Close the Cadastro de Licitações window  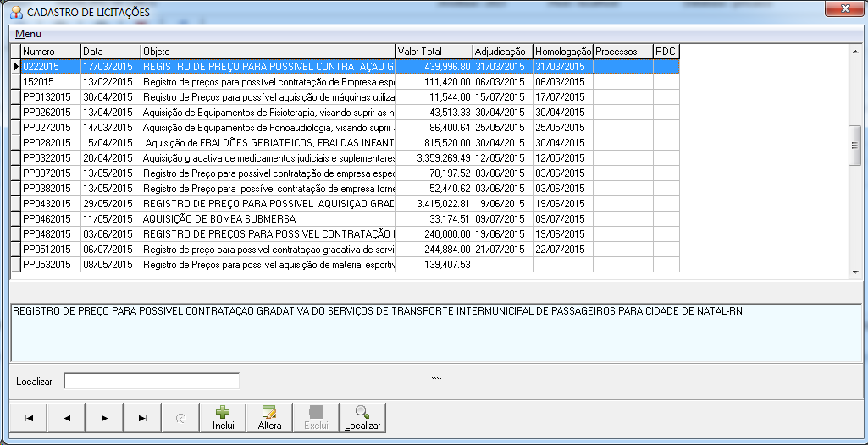pos(845,8)
